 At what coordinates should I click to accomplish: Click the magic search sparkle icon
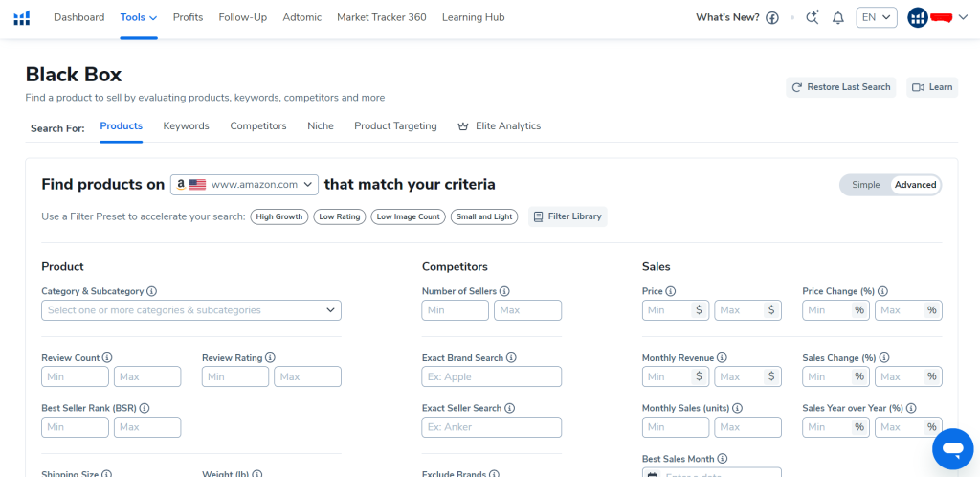813,17
